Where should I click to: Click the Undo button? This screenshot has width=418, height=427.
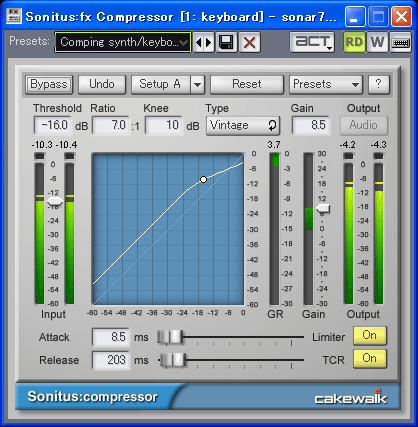[102, 84]
